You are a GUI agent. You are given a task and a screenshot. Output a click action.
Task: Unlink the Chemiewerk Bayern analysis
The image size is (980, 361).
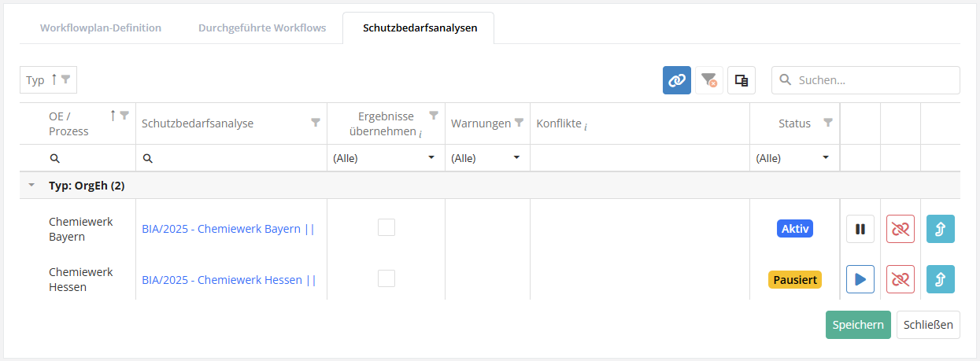click(x=900, y=229)
